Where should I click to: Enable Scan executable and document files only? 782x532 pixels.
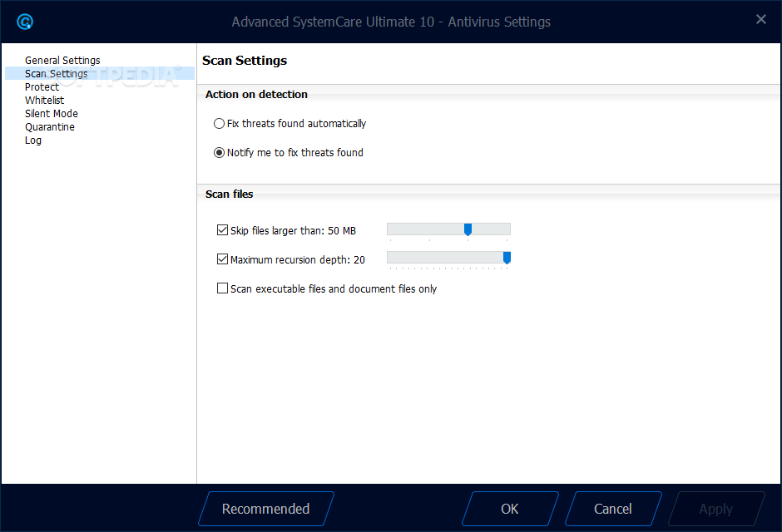pos(222,288)
